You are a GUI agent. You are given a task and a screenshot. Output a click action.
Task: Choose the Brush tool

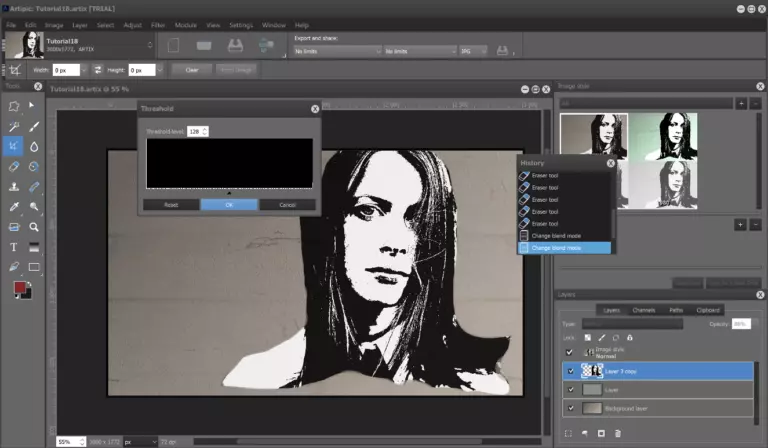[34, 127]
